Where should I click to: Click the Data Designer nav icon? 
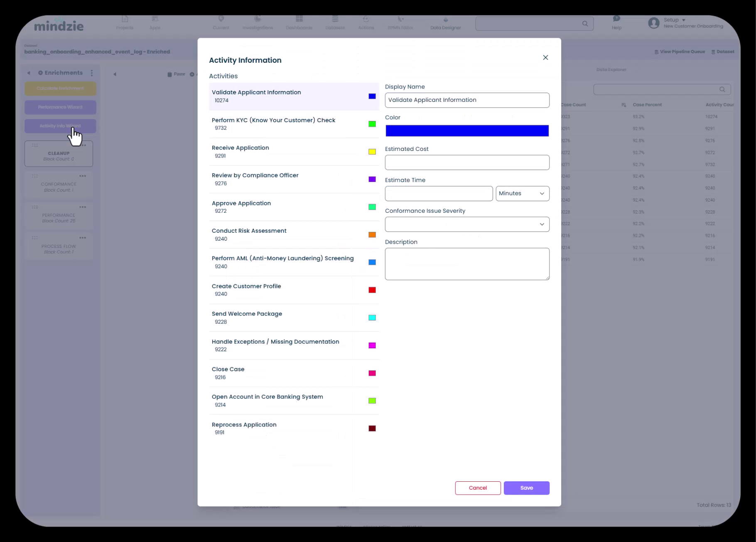(x=445, y=20)
